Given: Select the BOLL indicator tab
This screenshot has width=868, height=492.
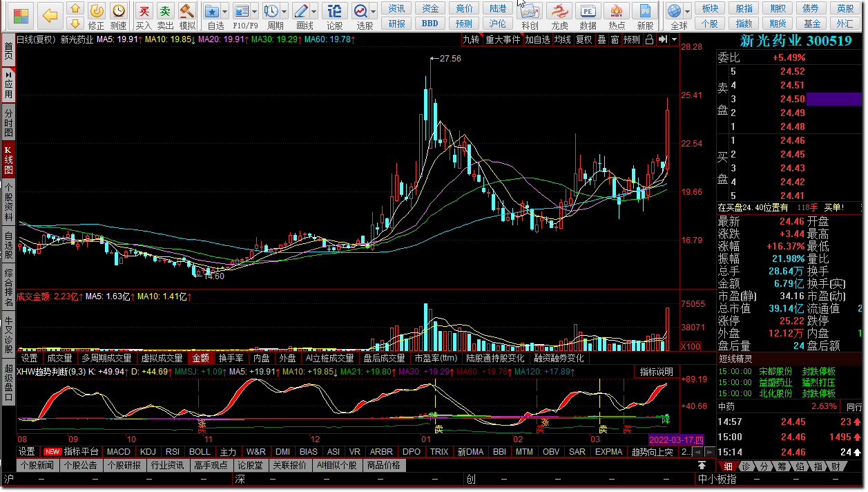Looking at the screenshot, I should pos(200,452).
